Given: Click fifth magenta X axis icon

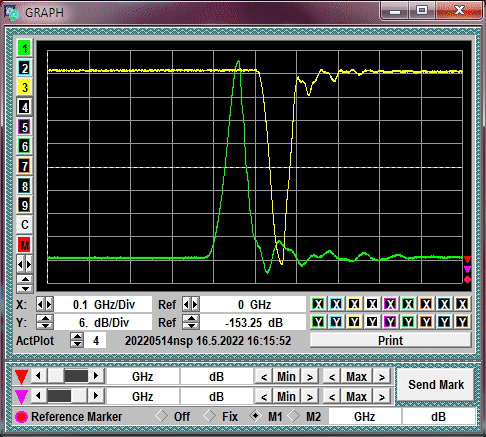Looking at the screenshot, I should [x=390, y=304].
